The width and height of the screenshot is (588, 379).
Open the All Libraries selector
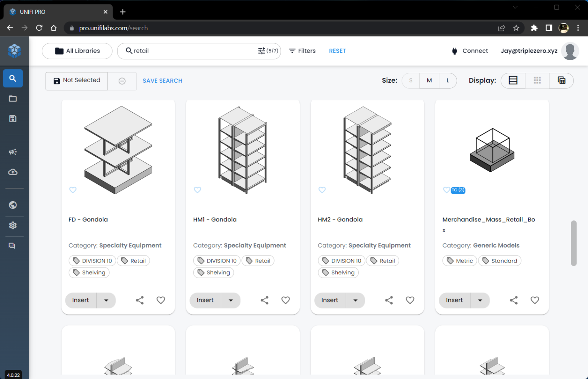click(77, 51)
